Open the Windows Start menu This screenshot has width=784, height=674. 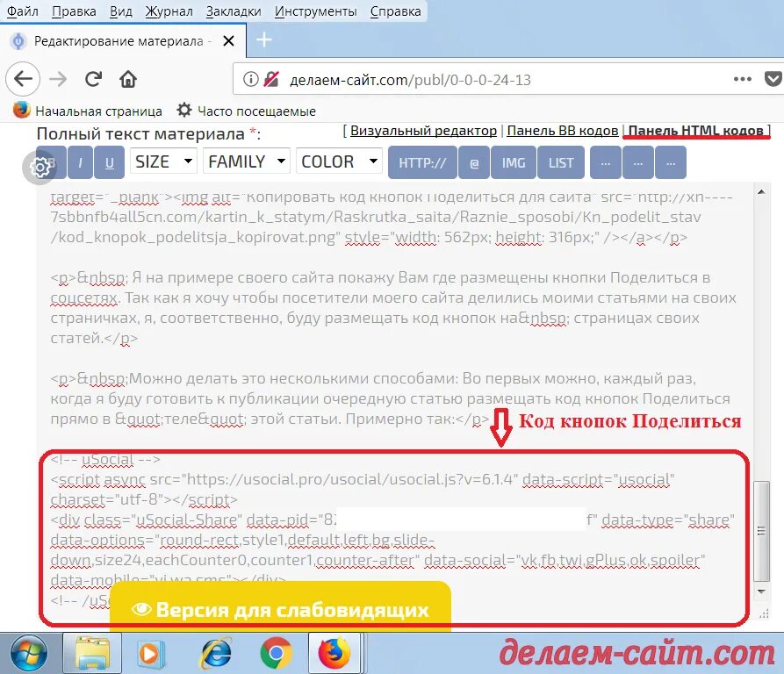pyautogui.click(x=29, y=653)
